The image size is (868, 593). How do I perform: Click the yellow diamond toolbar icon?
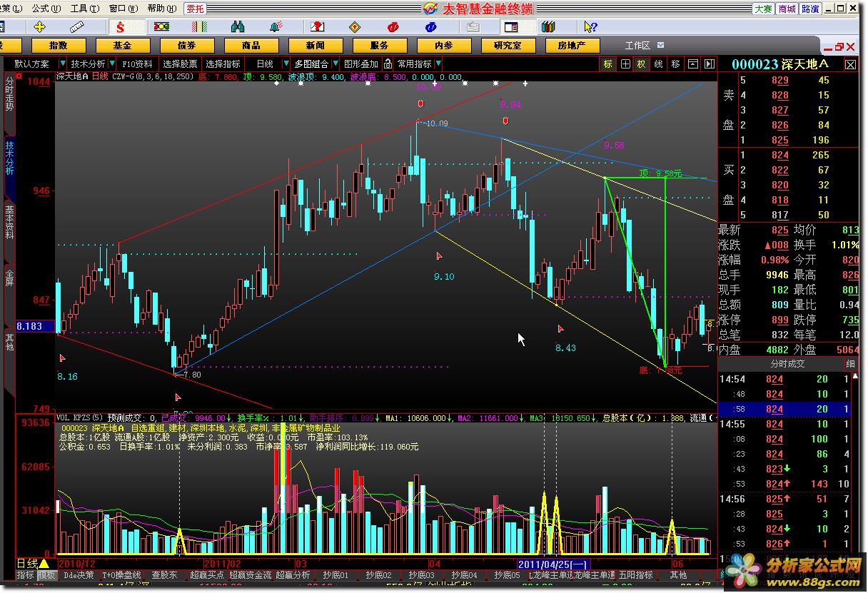tap(354, 27)
